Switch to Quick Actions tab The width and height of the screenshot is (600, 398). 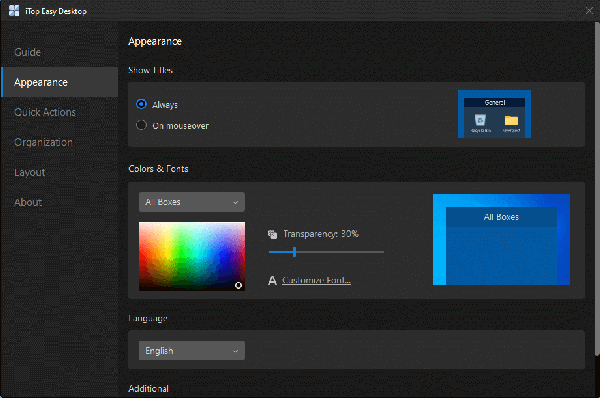(x=45, y=112)
